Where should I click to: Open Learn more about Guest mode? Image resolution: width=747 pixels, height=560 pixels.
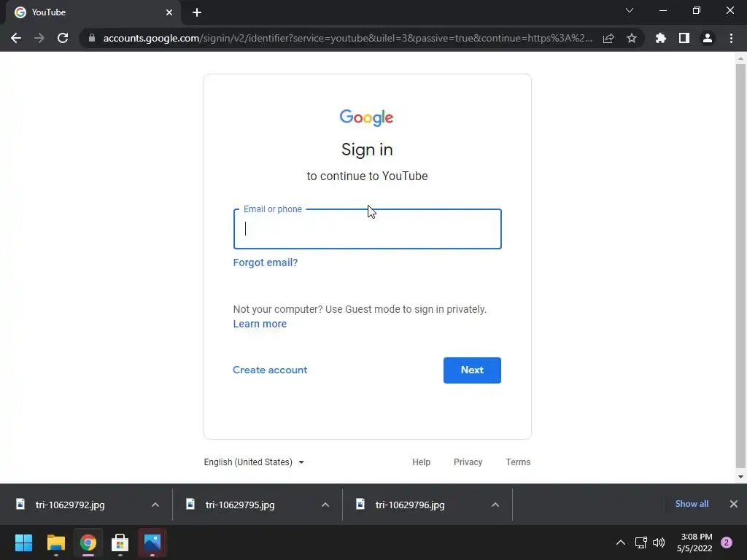click(x=260, y=324)
